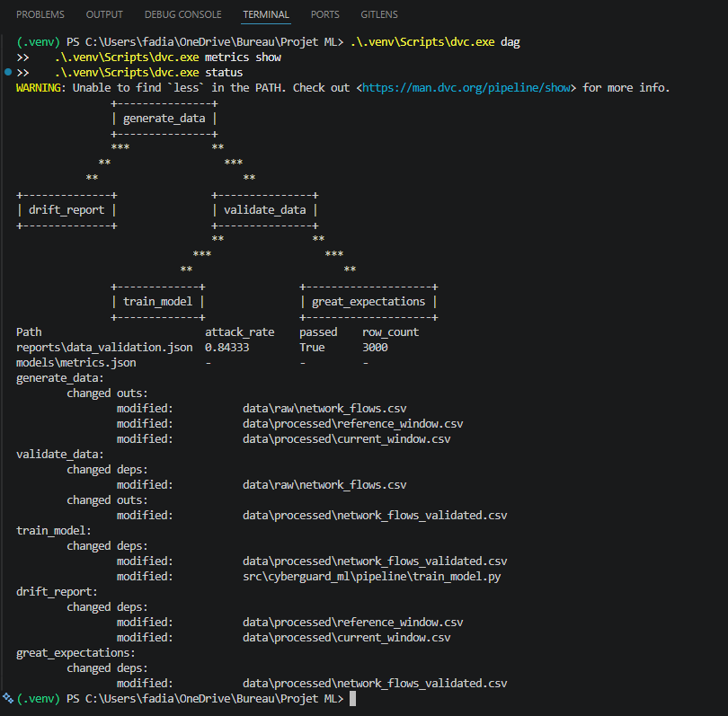Click the passed column header
Image resolution: width=728 pixels, height=716 pixels.
(318, 332)
